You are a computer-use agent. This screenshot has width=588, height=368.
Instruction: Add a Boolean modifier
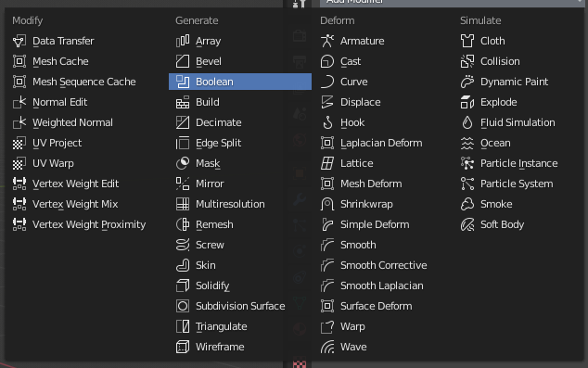(240, 82)
